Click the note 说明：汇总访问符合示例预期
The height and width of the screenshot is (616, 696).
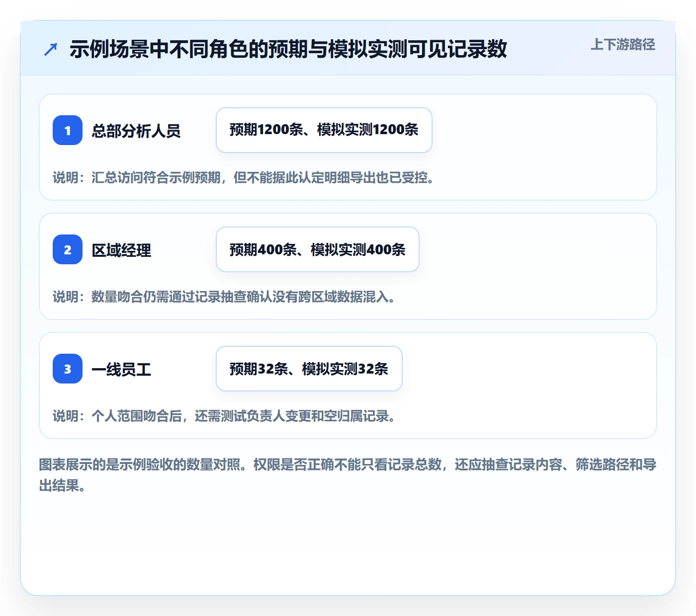[244, 177]
